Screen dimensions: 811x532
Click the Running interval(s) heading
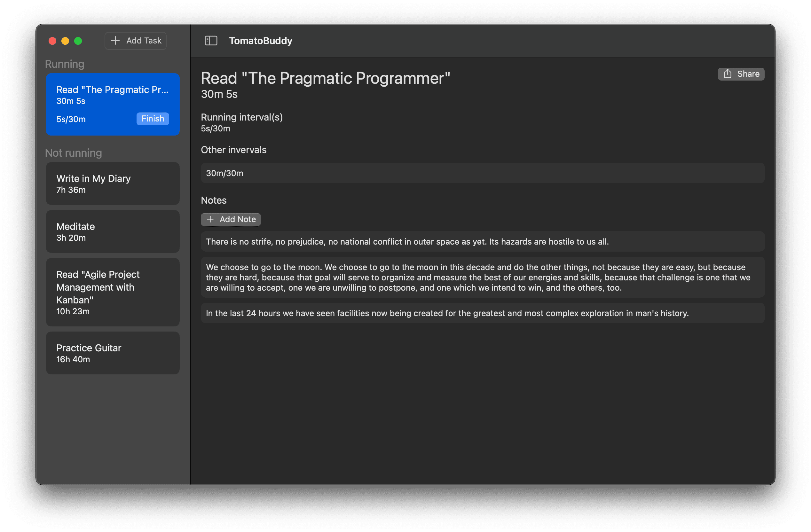coord(241,117)
